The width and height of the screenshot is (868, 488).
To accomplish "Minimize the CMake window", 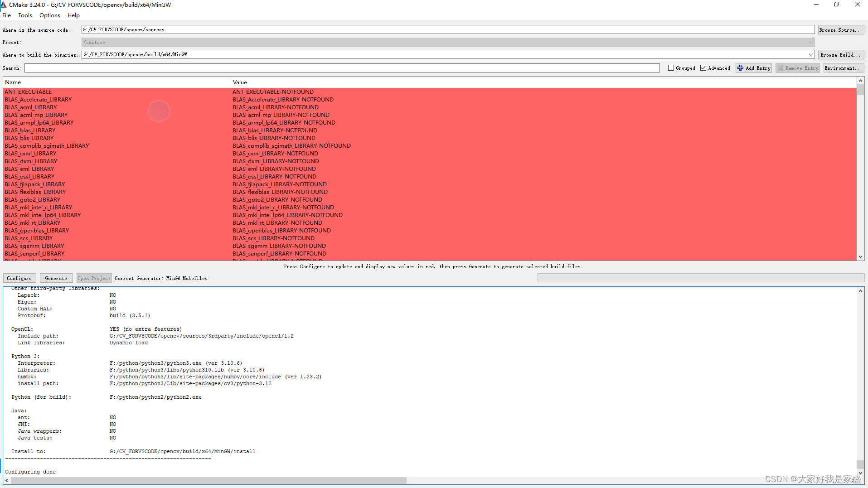I will pos(816,5).
